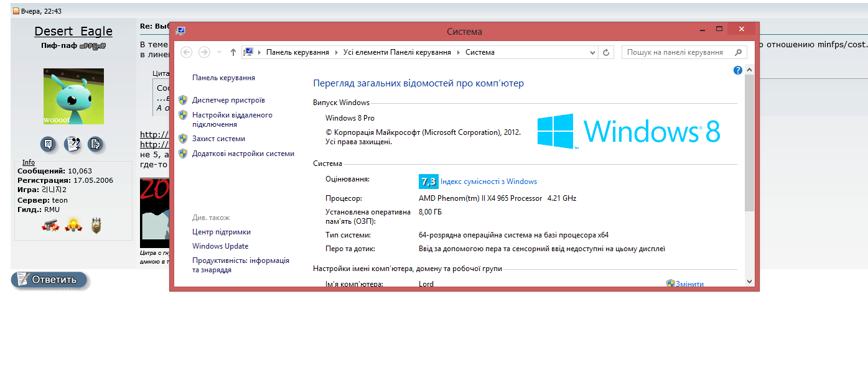
Task: Click the Windows 8 logo
Action: coord(629,131)
